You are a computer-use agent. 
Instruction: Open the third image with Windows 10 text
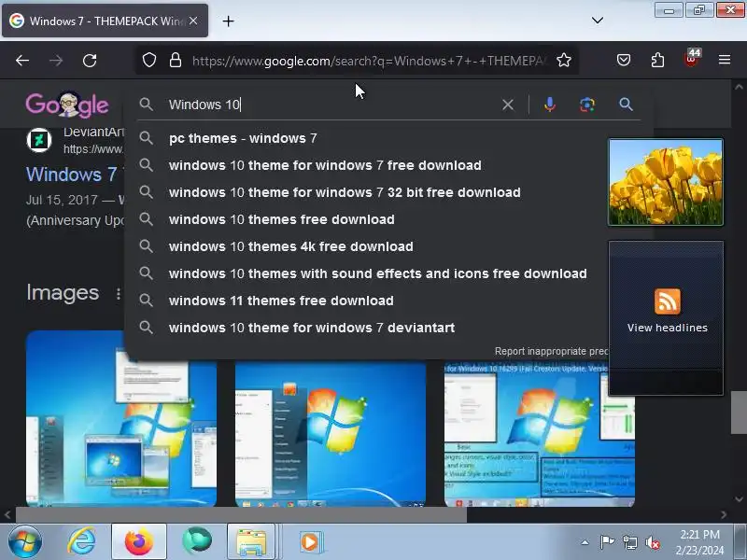(540, 433)
